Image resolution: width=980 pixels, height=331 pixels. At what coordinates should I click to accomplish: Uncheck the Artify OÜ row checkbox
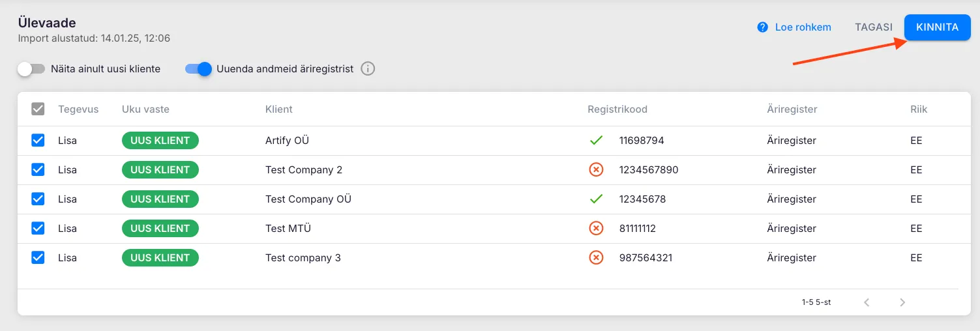(38, 140)
